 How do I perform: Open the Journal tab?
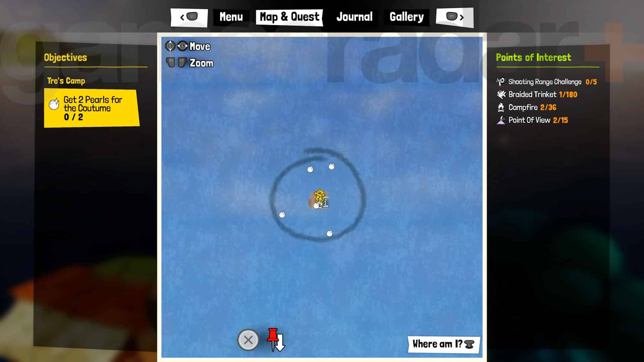point(354,17)
